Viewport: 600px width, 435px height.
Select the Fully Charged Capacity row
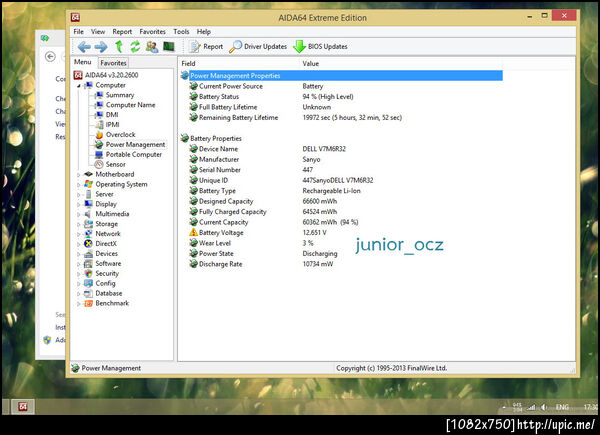click(x=341, y=212)
